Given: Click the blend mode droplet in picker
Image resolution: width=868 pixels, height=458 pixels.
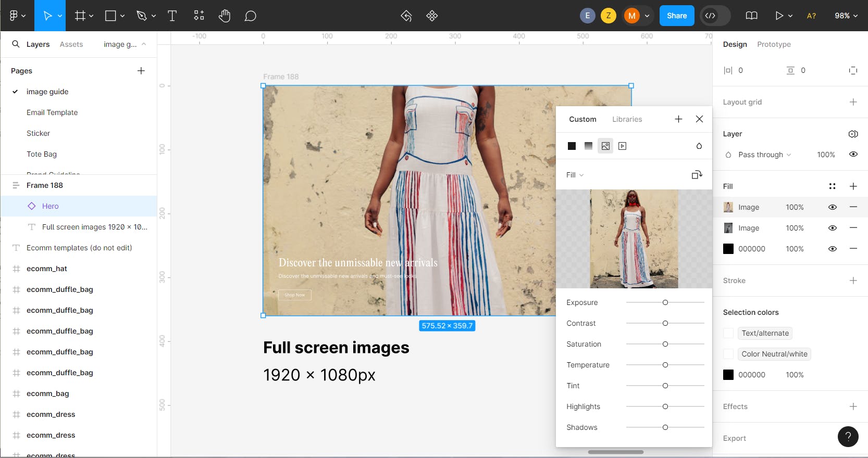Looking at the screenshot, I should [699, 146].
